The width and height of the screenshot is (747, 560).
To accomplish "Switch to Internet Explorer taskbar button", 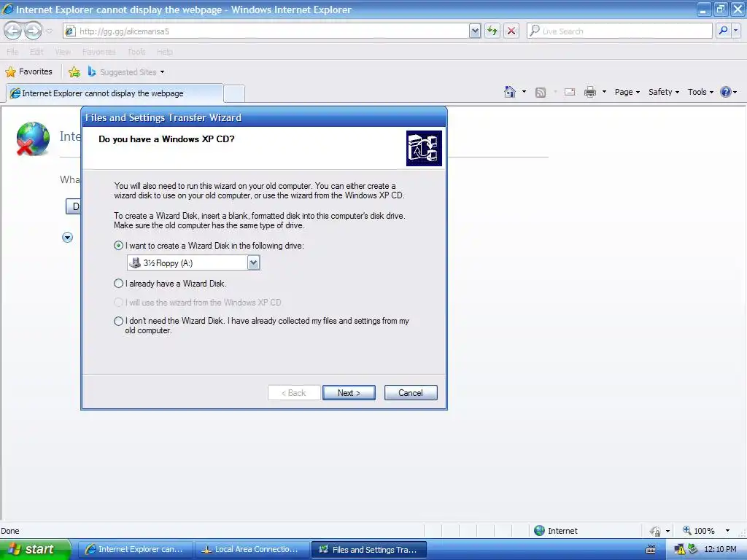I will click(135, 550).
